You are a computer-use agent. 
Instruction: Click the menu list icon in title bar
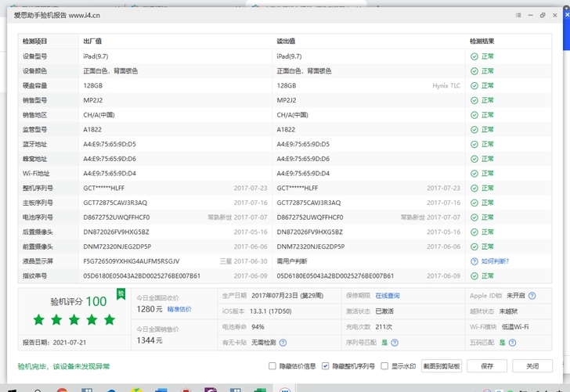click(518, 16)
